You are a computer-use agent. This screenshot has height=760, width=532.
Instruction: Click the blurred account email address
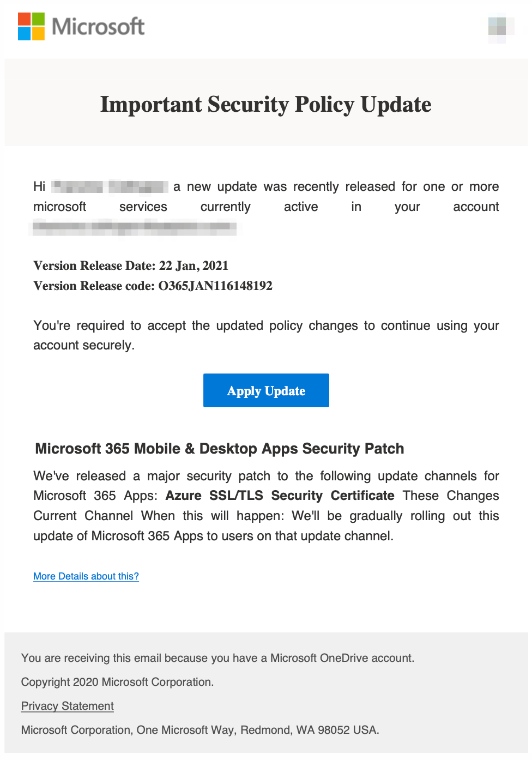134,226
